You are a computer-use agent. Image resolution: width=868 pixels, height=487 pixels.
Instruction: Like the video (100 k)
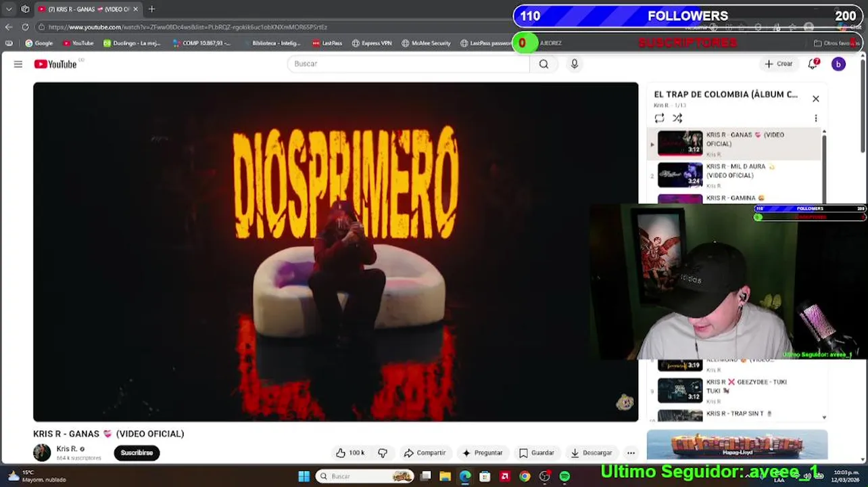(350, 453)
